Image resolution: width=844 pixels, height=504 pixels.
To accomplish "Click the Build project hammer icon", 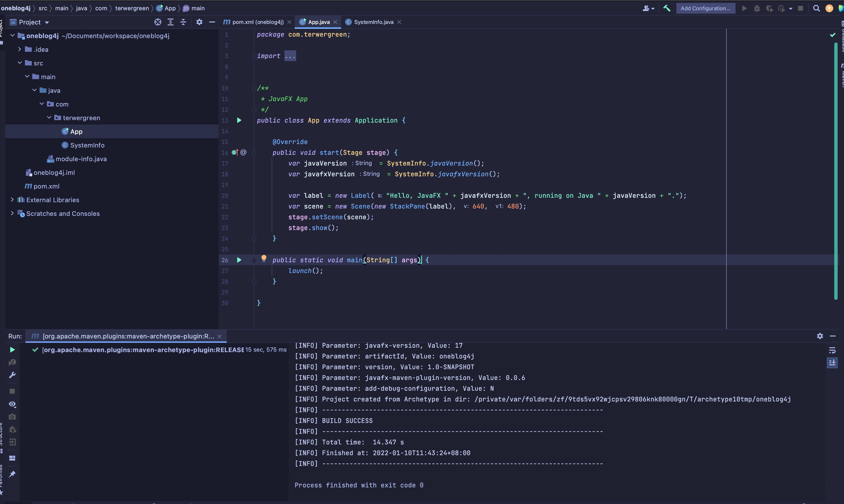I will click(x=667, y=8).
